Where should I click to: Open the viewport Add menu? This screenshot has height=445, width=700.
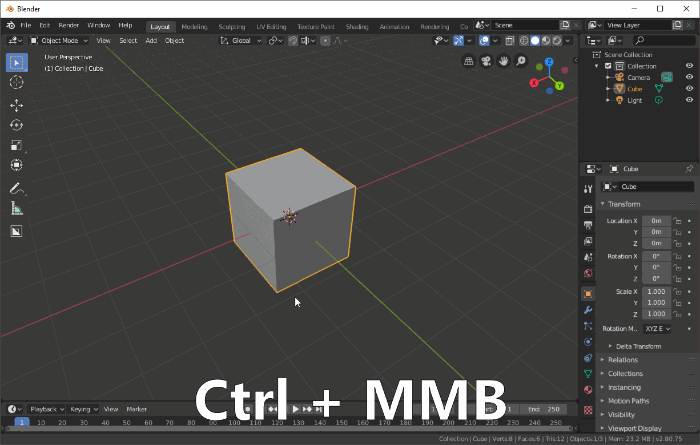pos(151,41)
